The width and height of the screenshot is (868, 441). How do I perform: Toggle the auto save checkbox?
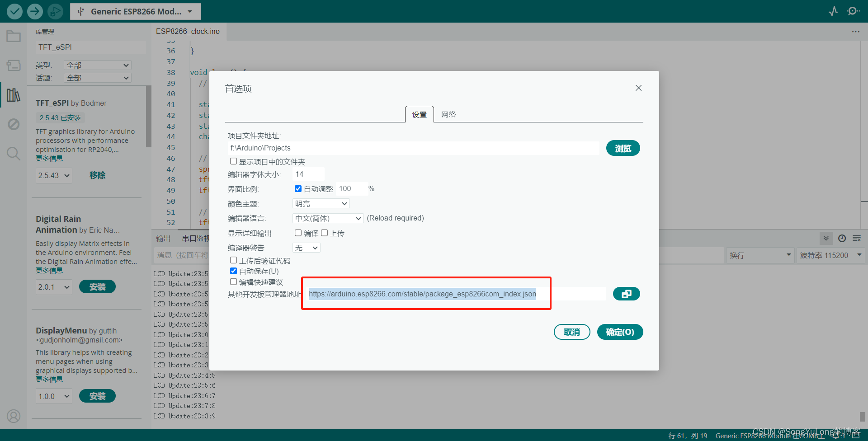233,271
